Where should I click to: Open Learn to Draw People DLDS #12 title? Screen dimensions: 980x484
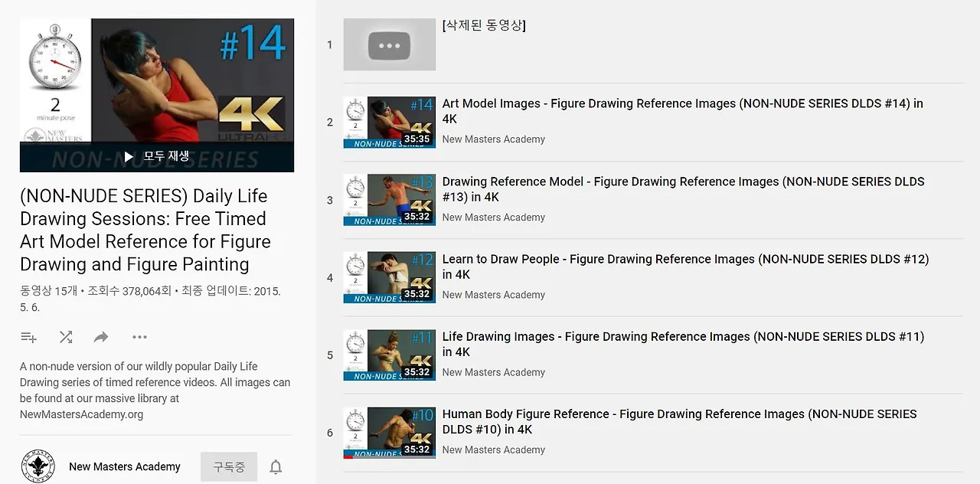686,267
